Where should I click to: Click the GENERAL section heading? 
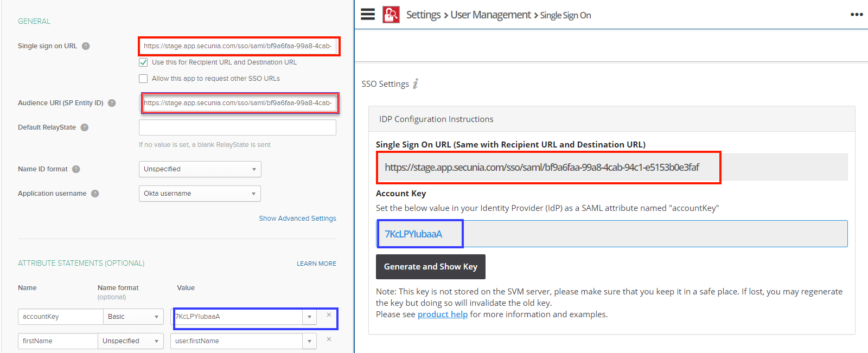[x=34, y=21]
